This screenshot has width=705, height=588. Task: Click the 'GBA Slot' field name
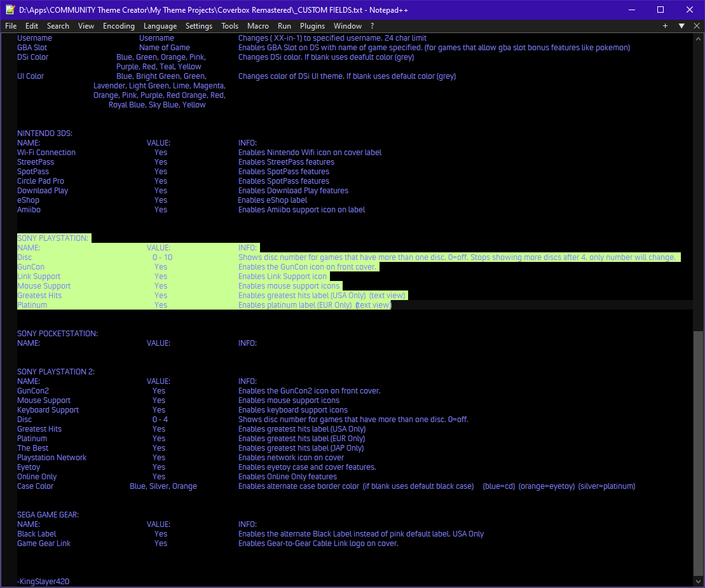(32, 48)
